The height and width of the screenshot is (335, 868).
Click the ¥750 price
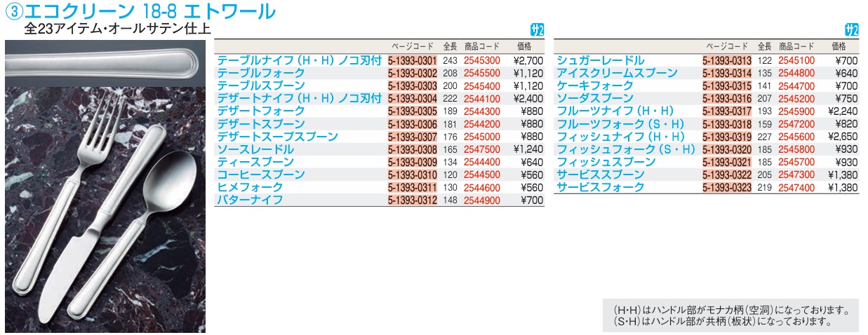tap(847, 99)
